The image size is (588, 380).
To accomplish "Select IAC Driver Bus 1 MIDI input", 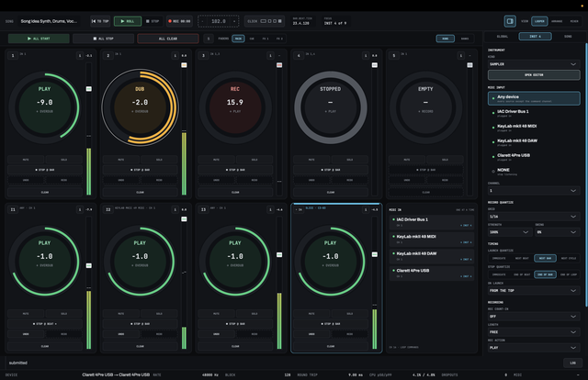I will pos(534,113).
